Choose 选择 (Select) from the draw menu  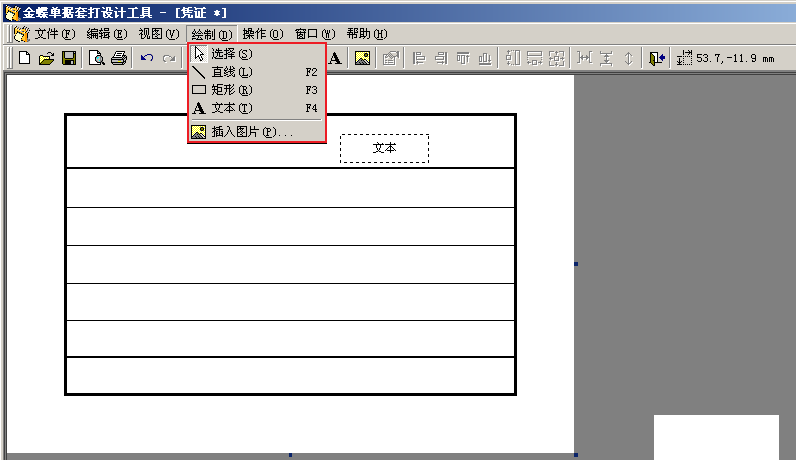point(232,53)
